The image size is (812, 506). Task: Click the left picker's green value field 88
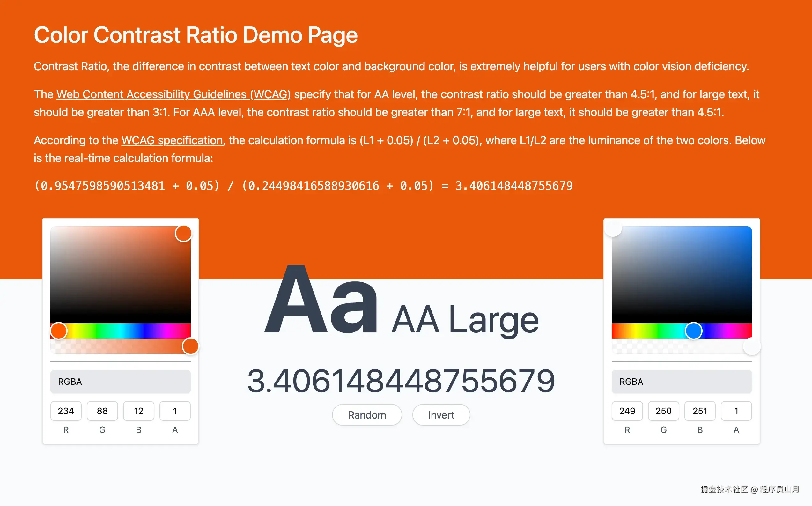pos(102,411)
